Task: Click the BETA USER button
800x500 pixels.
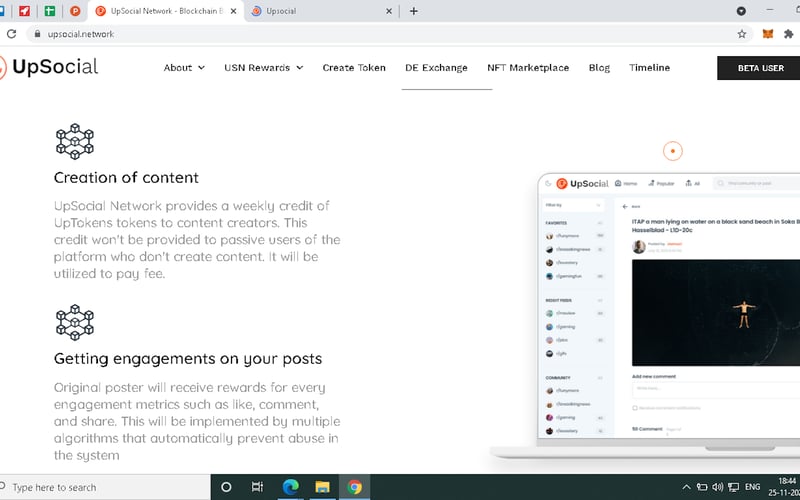Action: [x=760, y=68]
